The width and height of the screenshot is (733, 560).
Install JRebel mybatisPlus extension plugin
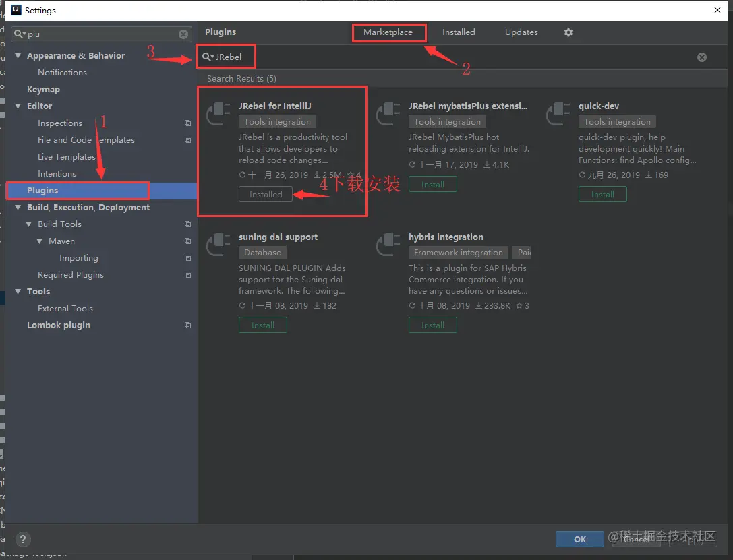pos(433,184)
